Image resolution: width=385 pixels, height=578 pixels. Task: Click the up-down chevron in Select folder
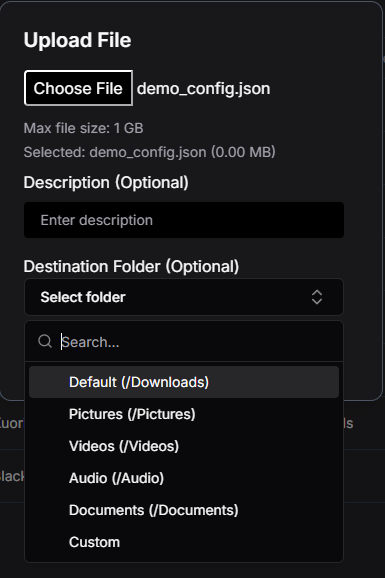[x=317, y=297]
